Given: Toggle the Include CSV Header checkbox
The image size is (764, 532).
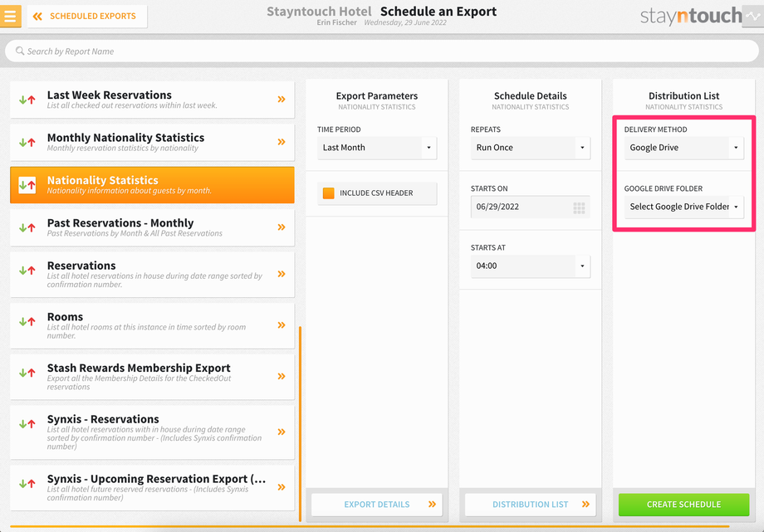Looking at the screenshot, I should pos(328,193).
